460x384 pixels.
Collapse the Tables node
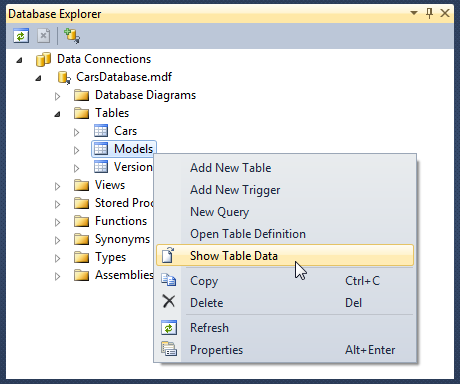[57, 114]
